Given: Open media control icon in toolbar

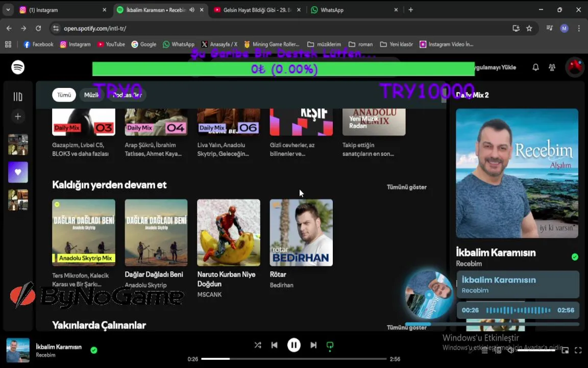Looking at the screenshot, I should click(549, 29).
